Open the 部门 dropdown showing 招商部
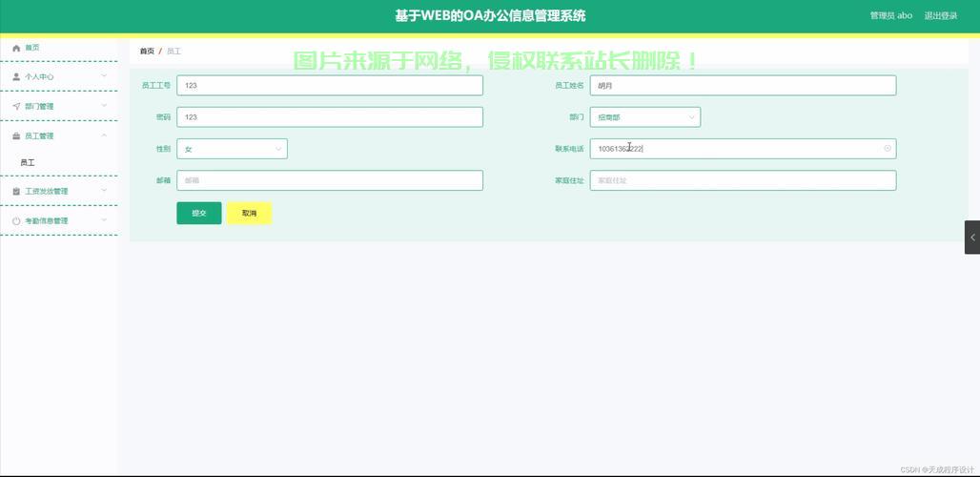The height and width of the screenshot is (477, 980). tap(645, 117)
